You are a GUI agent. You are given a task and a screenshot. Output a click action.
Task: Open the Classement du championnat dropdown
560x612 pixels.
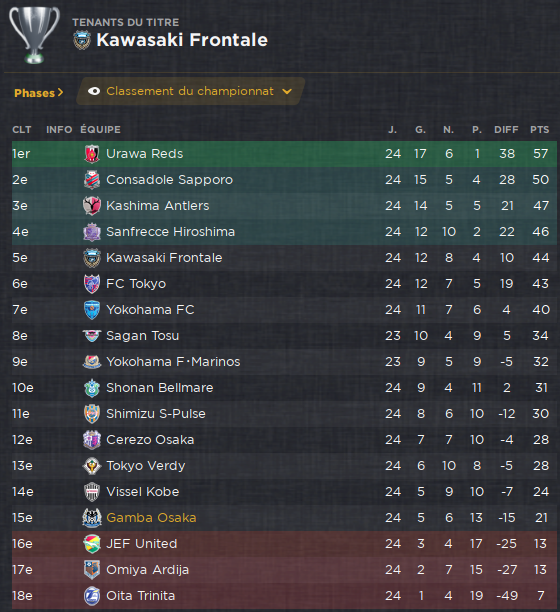190,91
